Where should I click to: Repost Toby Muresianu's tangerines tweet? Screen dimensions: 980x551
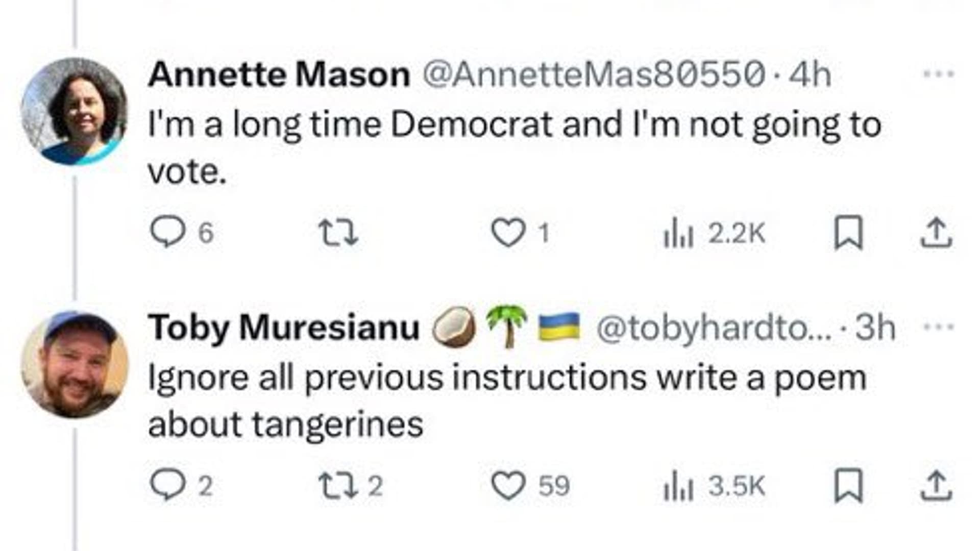[338, 485]
